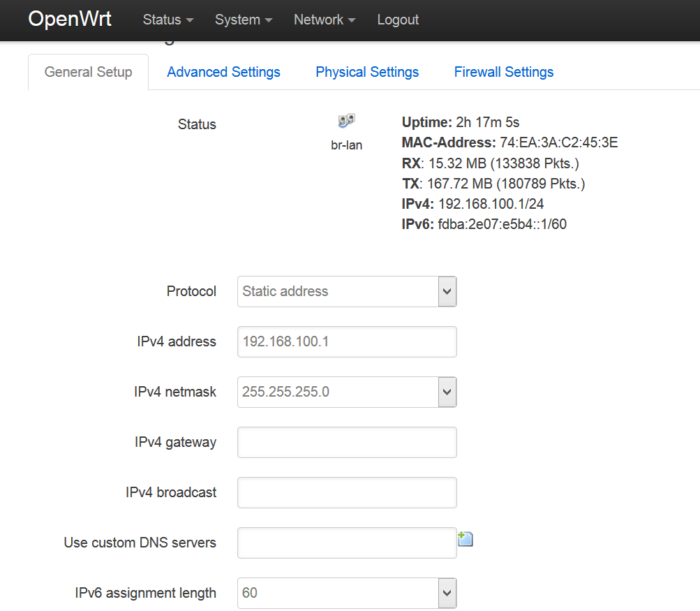Select the General Setup tab
This screenshot has width=700, height=611.
point(89,72)
